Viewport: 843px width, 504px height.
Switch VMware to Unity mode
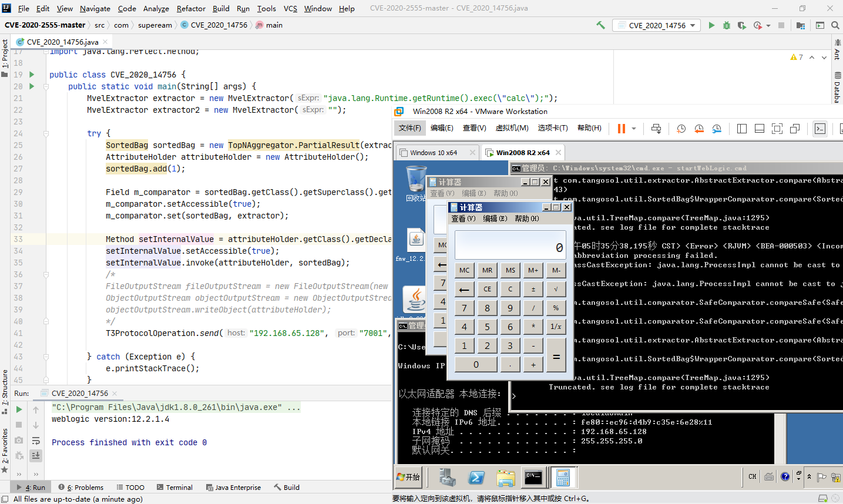coord(795,129)
